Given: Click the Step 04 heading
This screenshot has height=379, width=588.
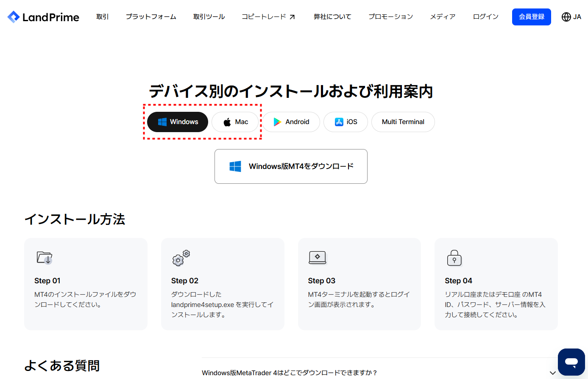Looking at the screenshot, I should click(x=459, y=281).
